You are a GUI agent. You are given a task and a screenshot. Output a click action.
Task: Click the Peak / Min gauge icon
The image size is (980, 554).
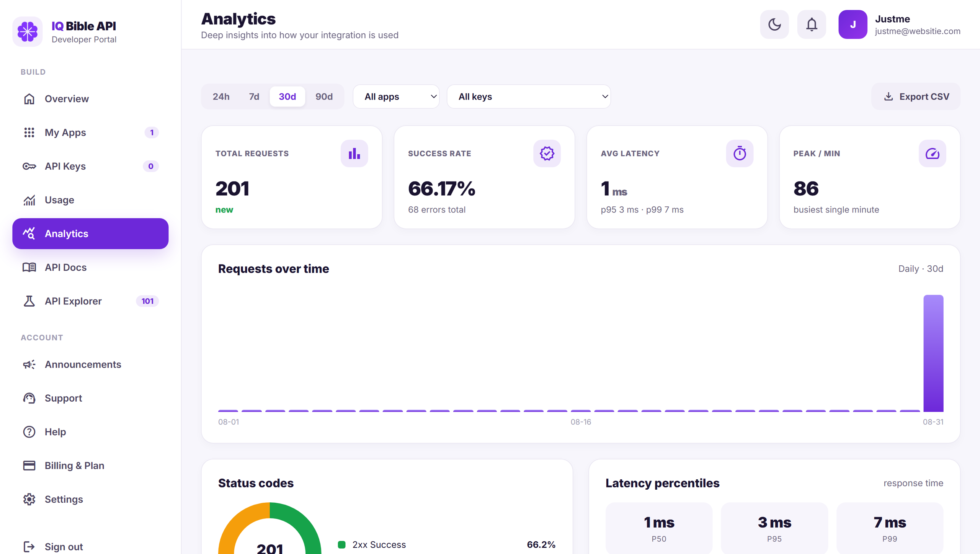pos(932,154)
